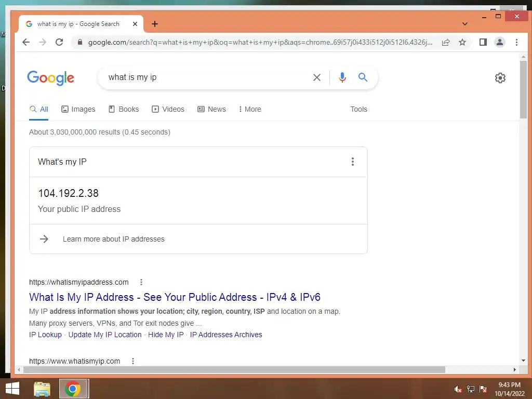Open Chrome three-dot menu

pos(516,42)
